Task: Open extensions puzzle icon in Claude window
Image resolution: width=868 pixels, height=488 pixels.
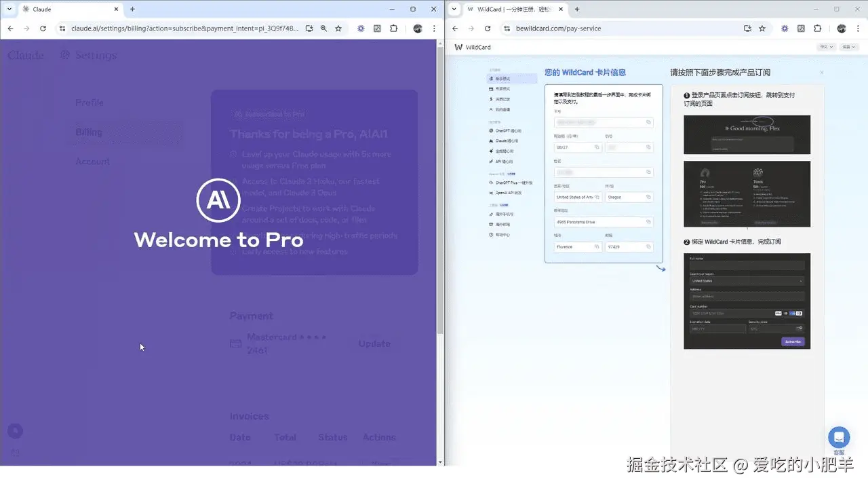Action: click(393, 29)
